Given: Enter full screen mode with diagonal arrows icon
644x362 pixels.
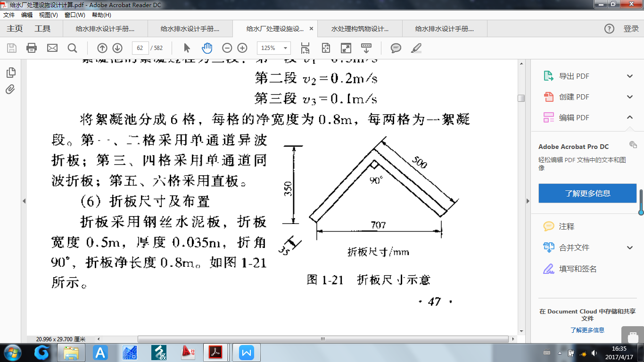Looking at the screenshot, I should tap(346, 48).
